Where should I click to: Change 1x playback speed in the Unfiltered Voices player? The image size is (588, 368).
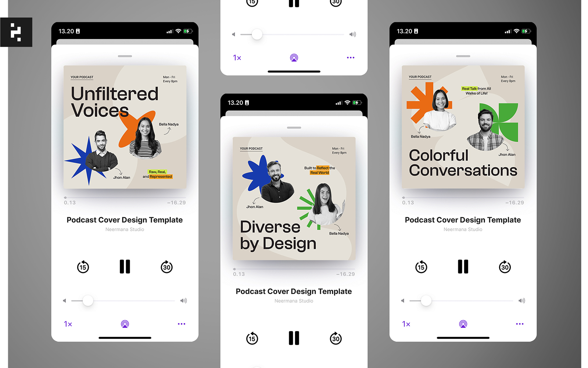(x=68, y=324)
